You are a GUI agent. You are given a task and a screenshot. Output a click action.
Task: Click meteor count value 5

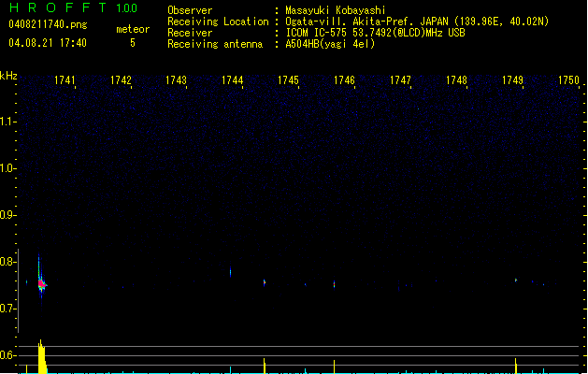coord(133,43)
